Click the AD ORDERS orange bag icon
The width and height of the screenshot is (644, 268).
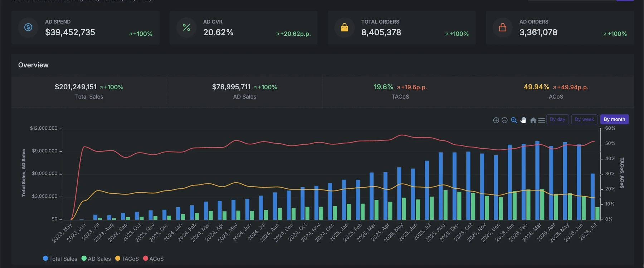(503, 27)
